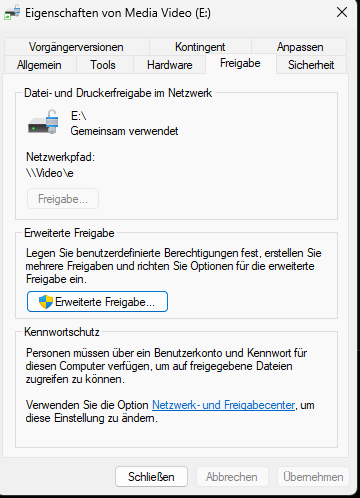Show the Sicherheit tab
The height and width of the screenshot is (498, 360).
(311, 65)
